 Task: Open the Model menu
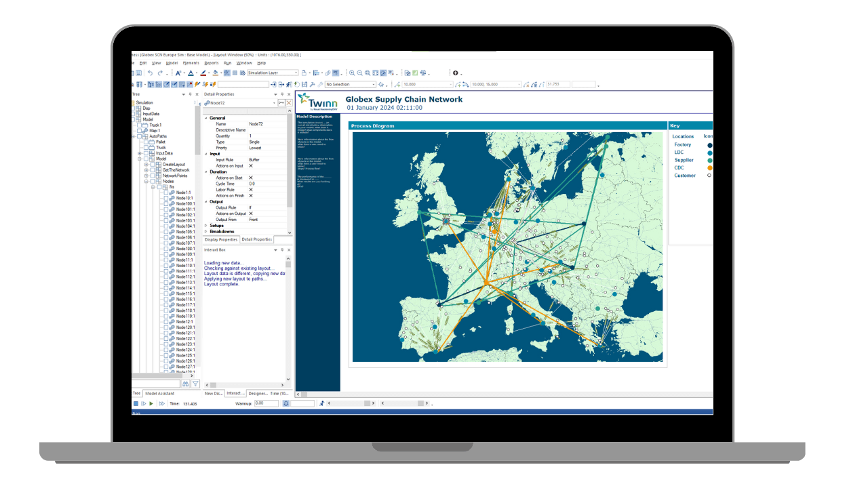click(172, 62)
